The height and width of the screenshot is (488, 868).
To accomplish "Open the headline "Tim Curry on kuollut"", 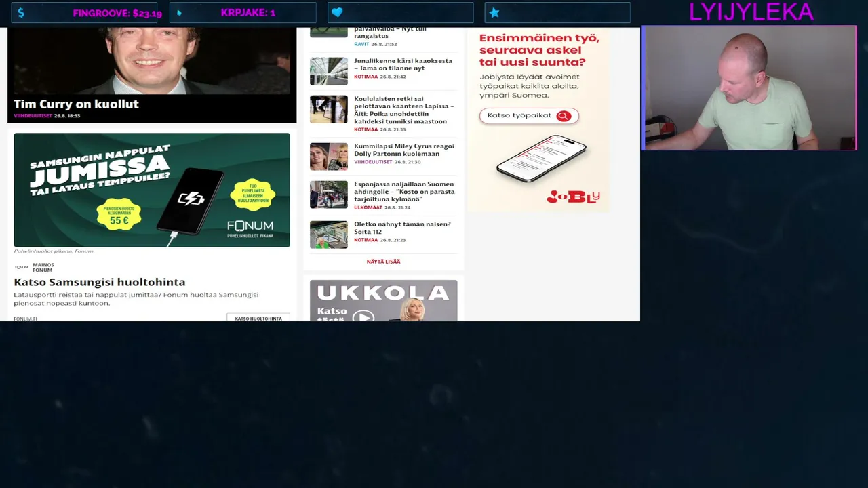I will click(x=76, y=104).
